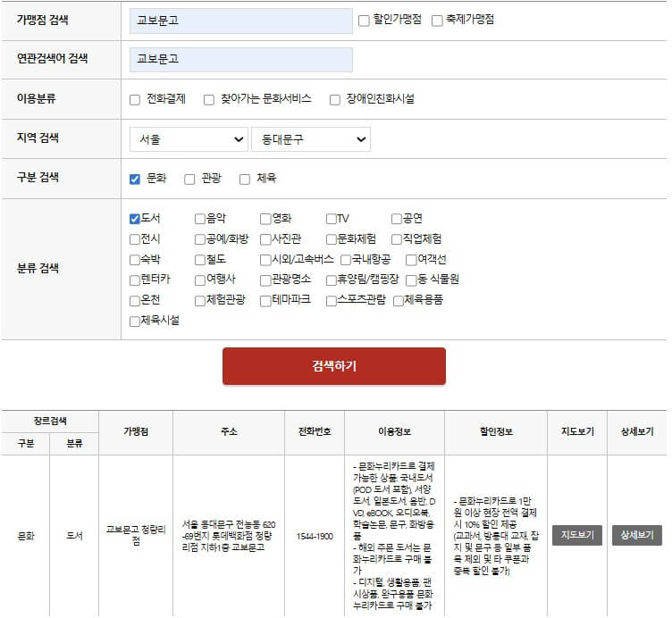Select the 전시 classification checkbox

tap(135, 239)
